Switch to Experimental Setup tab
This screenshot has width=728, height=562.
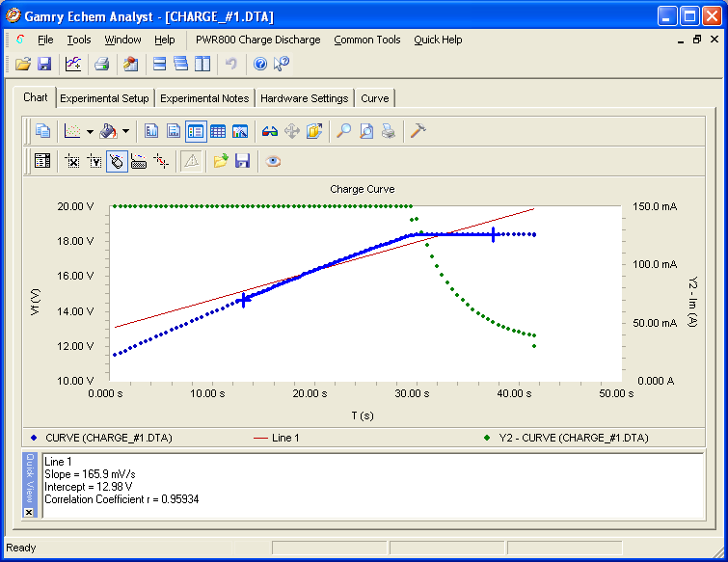[x=104, y=98]
